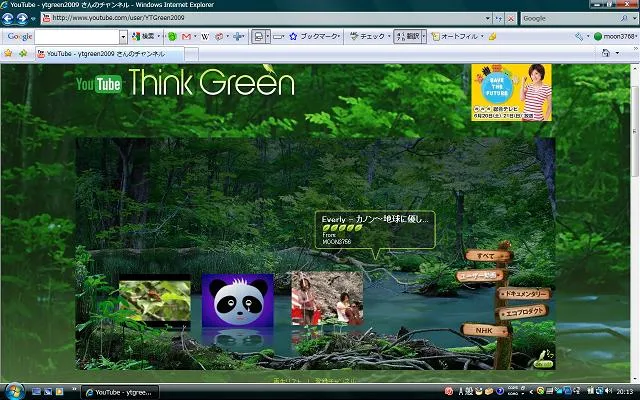The image size is (640, 400).
Task: Click the チェック spell check button
Action: click(x=367, y=36)
